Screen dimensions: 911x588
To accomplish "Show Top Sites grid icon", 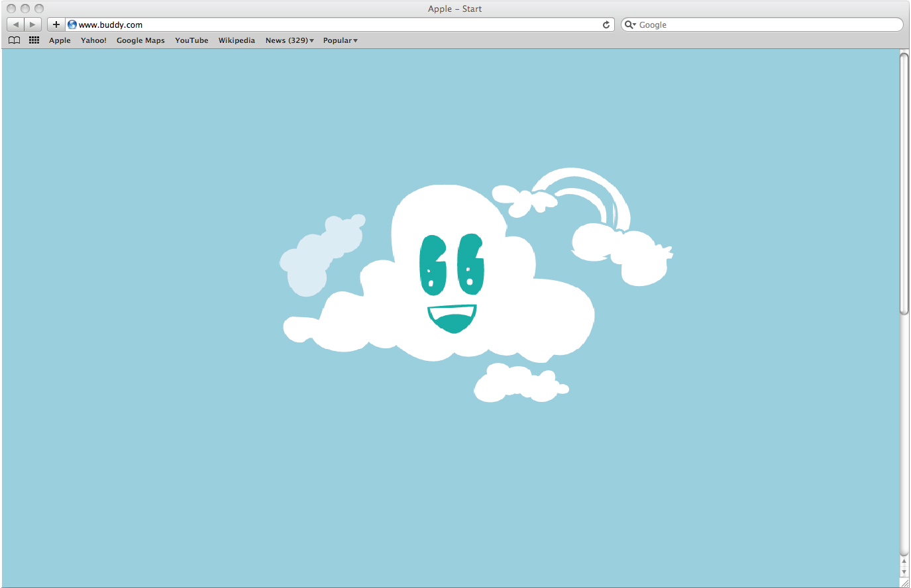I will point(34,40).
